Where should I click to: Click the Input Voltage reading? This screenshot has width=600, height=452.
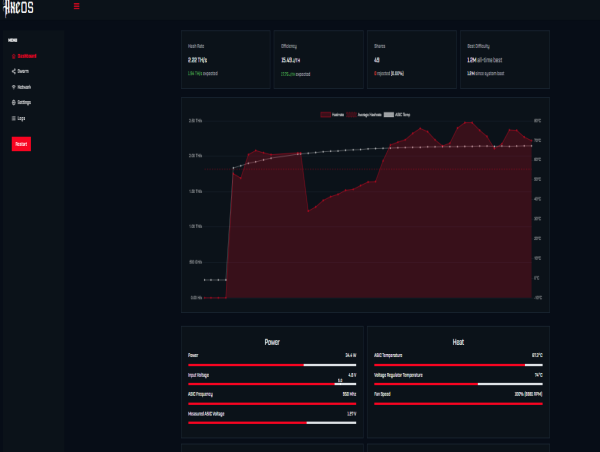click(352, 375)
